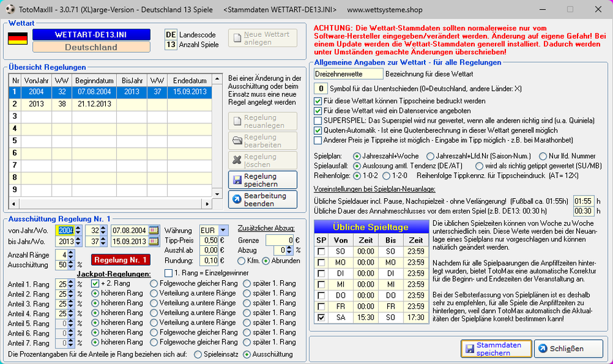Toggle Datenservice angeboten checkbox
The width and height of the screenshot is (613, 364).
(318, 110)
